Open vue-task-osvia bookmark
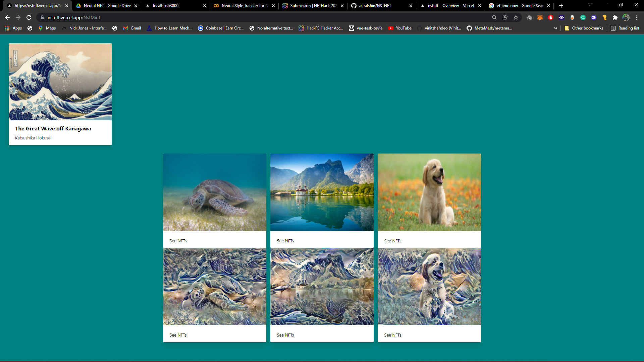The image size is (644, 362). tap(366, 28)
